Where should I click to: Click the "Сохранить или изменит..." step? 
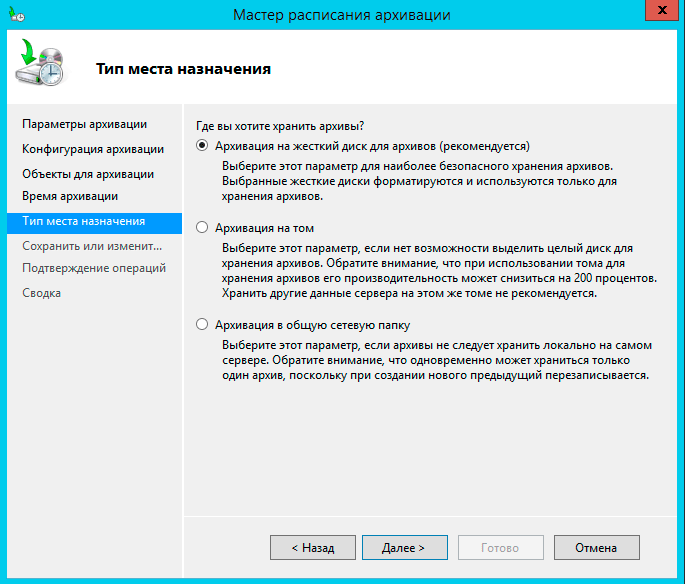(92, 245)
